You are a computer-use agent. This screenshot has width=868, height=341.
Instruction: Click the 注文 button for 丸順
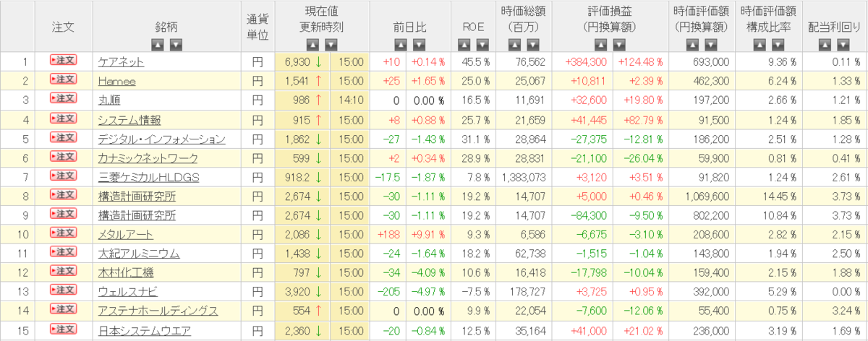point(63,98)
